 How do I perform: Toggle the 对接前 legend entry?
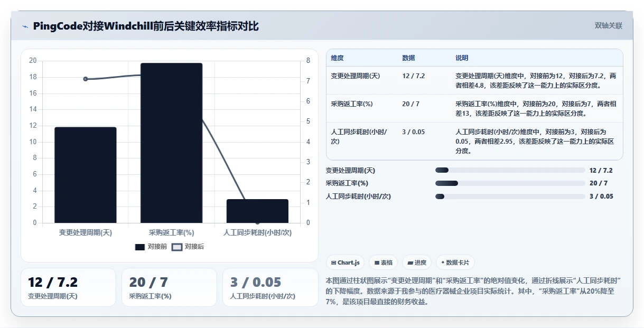pyautogui.click(x=151, y=247)
